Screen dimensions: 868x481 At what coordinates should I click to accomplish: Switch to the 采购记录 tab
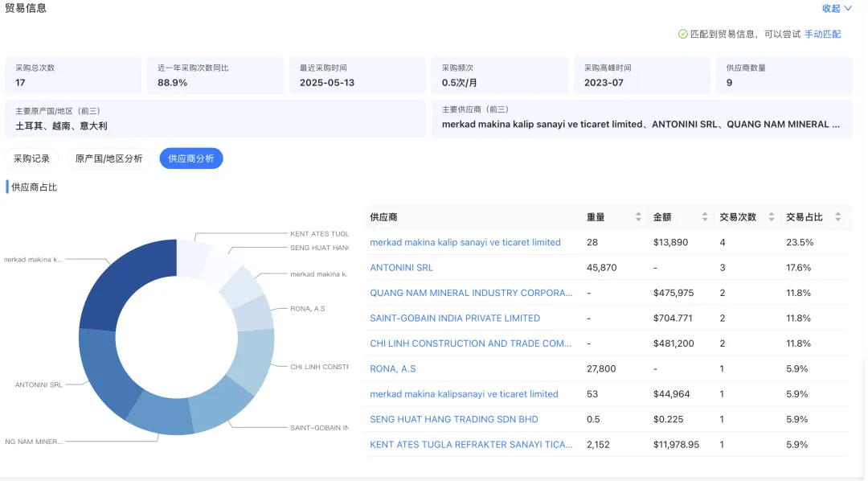tap(31, 158)
